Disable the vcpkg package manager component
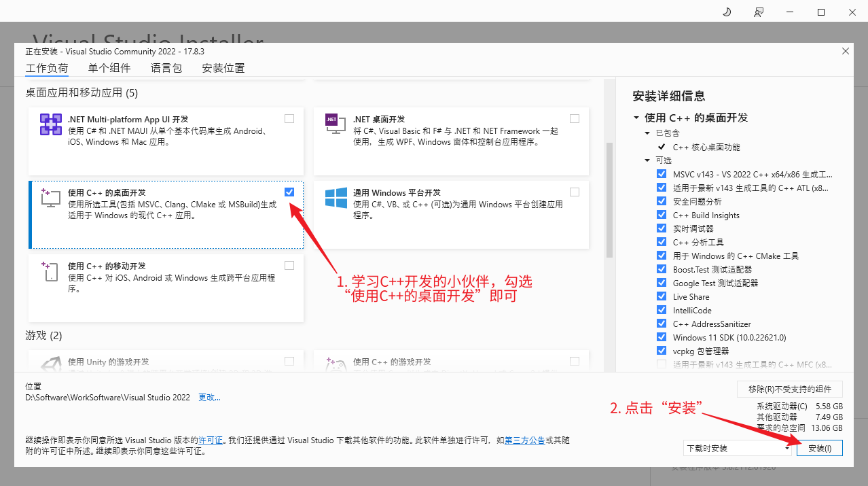The height and width of the screenshot is (486, 868). coord(662,351)
